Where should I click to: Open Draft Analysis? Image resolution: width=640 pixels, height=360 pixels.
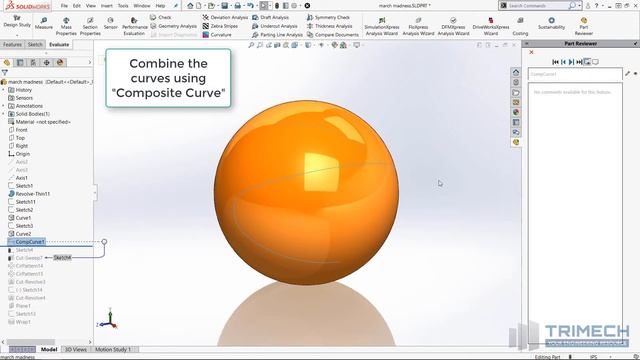pyautogui.click(x=270, y=18)
